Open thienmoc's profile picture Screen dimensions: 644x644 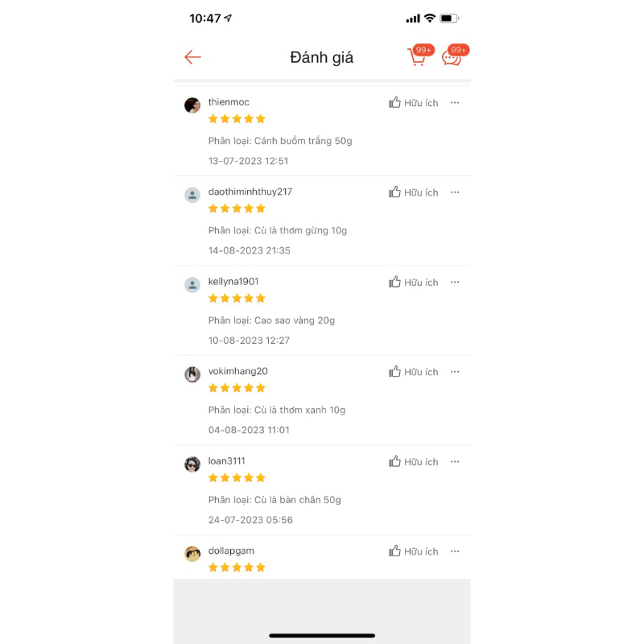point(192,105)
